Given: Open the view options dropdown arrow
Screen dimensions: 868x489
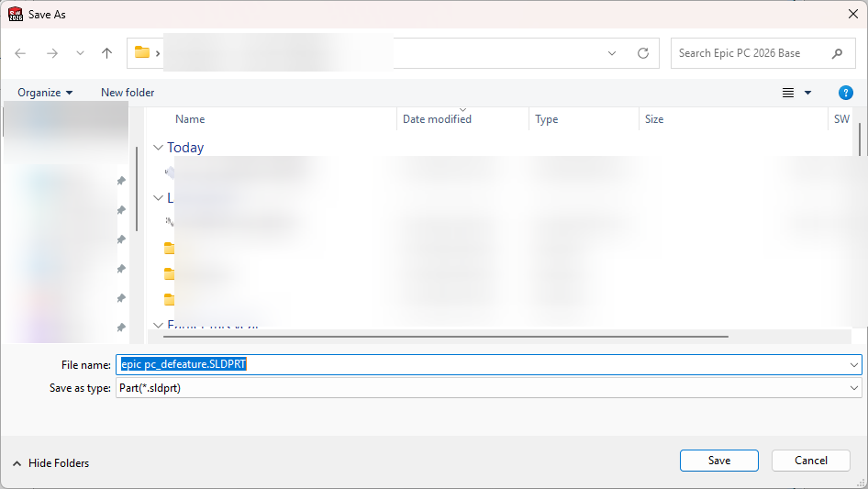Looking at the screenshot, I should 807,93.
